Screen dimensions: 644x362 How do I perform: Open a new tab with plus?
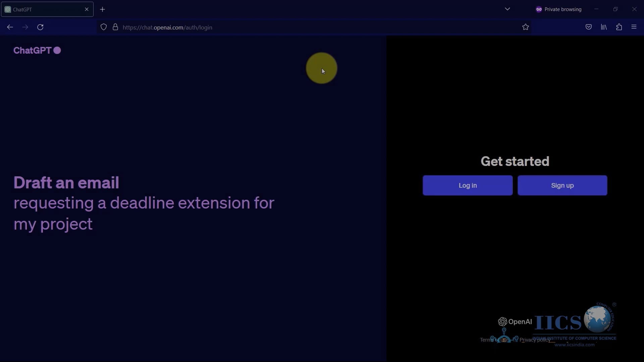[x=103, y=9]
